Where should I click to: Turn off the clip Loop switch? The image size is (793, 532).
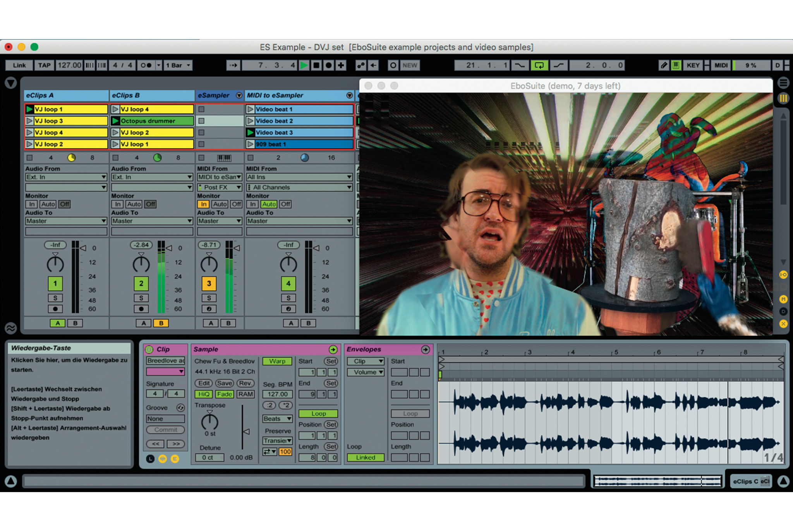318,413
